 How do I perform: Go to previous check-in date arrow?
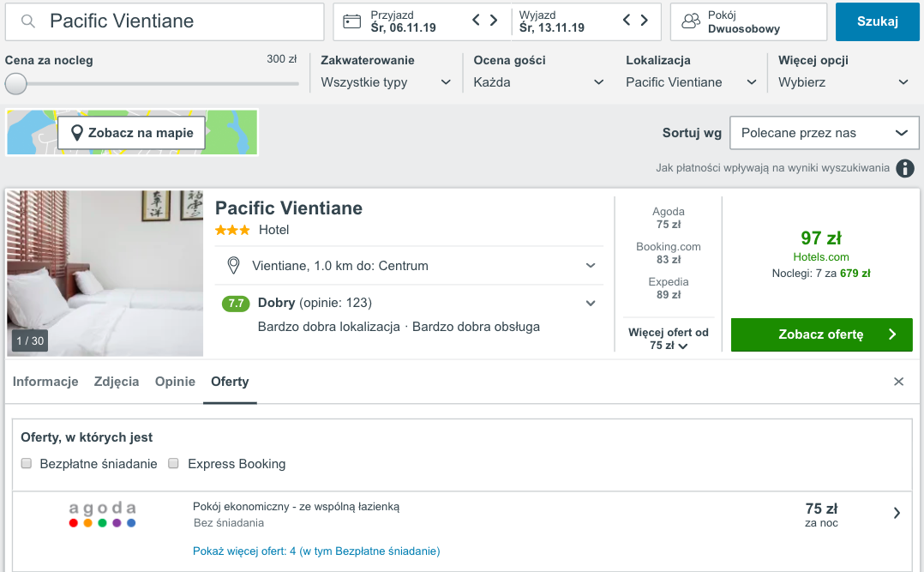coord(477,21)
